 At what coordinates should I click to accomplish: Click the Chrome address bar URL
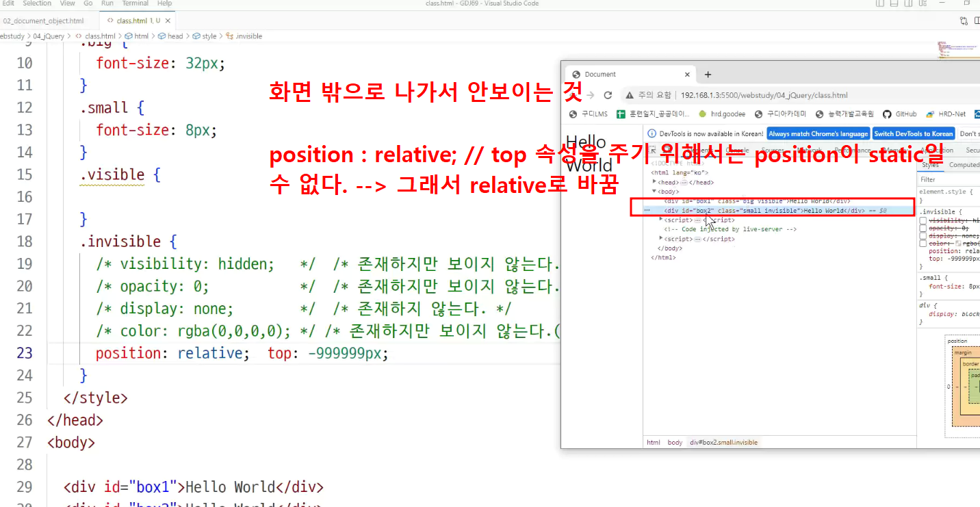[x=764, y=95]
